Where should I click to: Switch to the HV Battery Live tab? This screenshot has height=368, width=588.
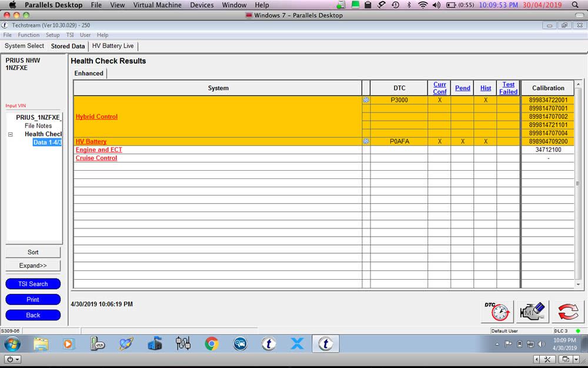(113, 46)
